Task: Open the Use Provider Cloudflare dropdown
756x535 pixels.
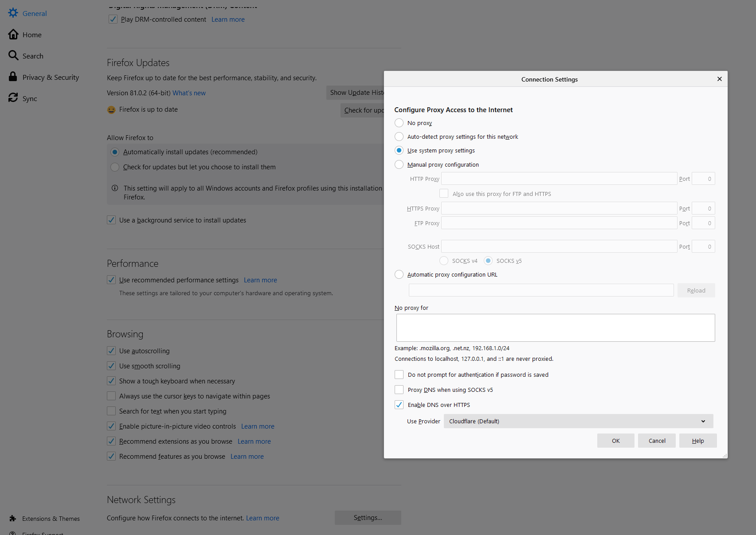Action: (578, 421)
